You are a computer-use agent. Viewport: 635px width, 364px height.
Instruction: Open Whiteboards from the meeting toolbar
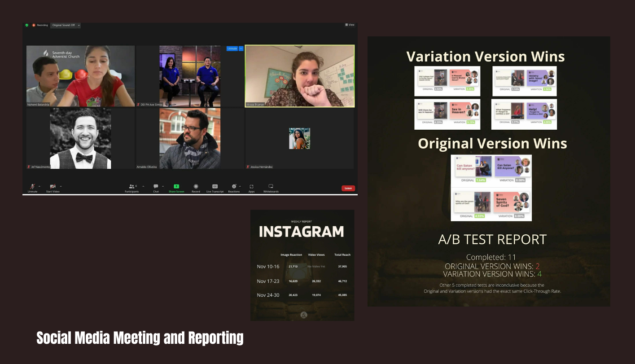[271, 186]
